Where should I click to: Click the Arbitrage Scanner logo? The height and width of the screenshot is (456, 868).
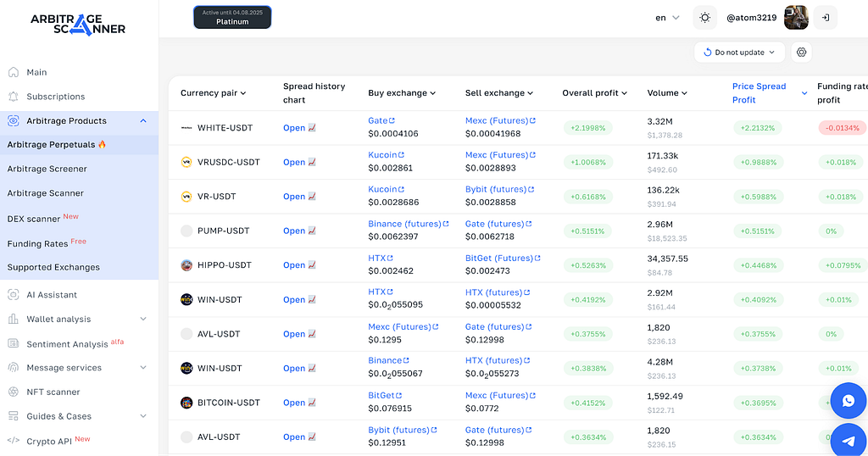[78, 25]
